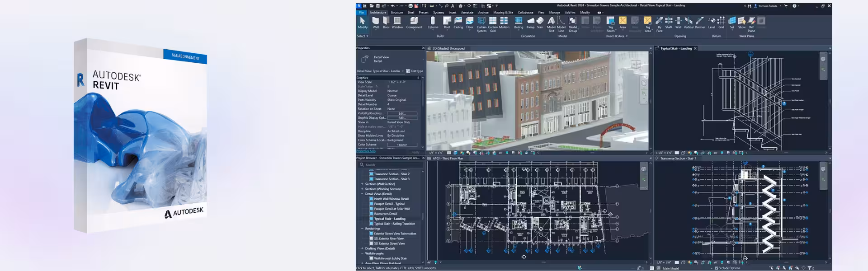
Task: Collapse the Renderings tree node
Action: tap(362, 229)
